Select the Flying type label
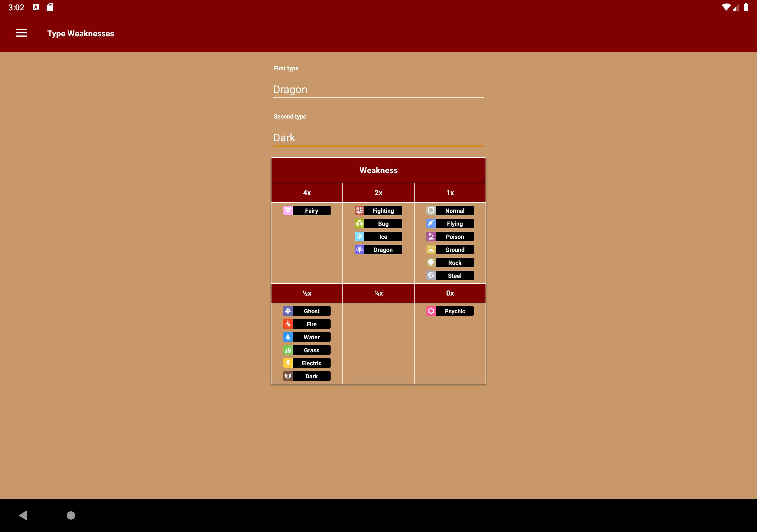This screenshot has height=532, width=757. coord(455,223)
